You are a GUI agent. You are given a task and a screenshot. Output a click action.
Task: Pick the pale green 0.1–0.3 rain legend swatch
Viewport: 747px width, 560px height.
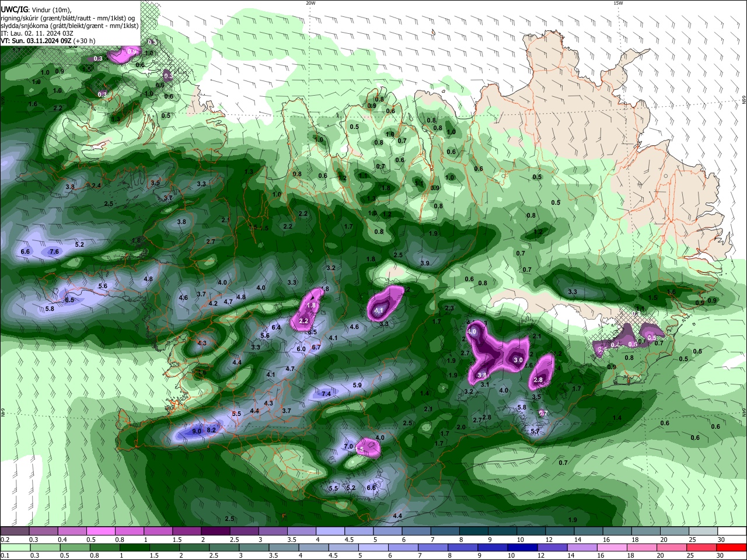tap(15, 548)
